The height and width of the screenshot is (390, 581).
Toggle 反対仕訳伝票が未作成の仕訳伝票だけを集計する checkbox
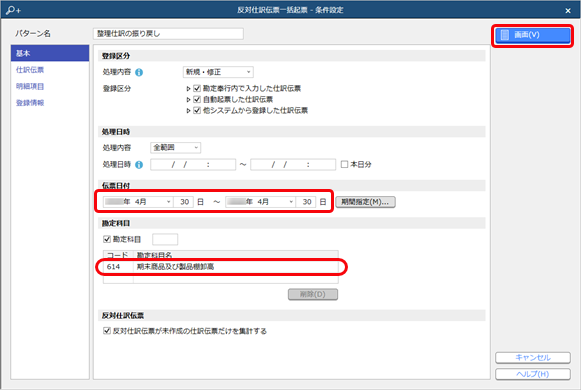pyautogui.click(x=107, y=331)
